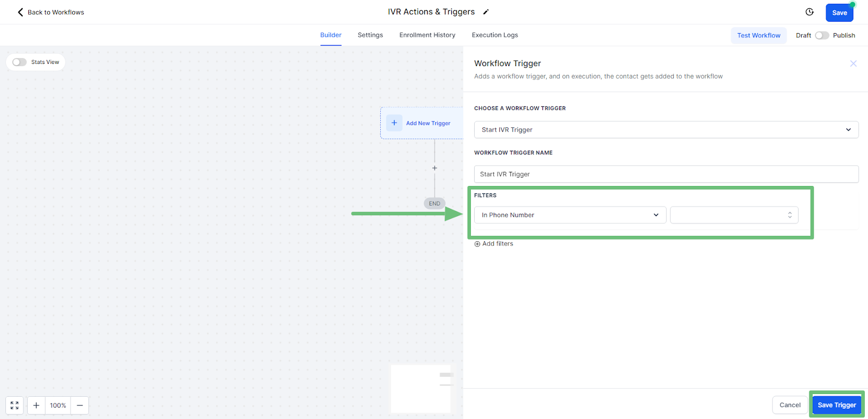Fit canvas to screen icon
Viewport: 868px width, 419px height.
[15, 405]
